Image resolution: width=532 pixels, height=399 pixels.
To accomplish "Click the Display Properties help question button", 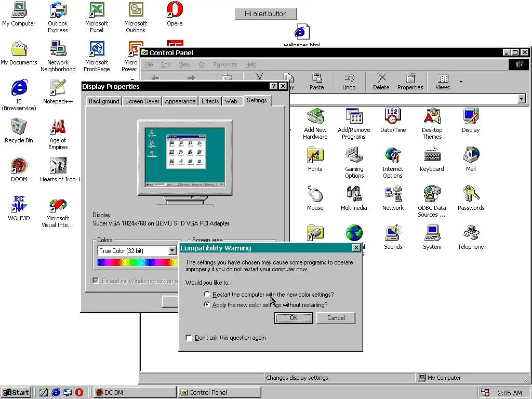I will pos(273,86).
